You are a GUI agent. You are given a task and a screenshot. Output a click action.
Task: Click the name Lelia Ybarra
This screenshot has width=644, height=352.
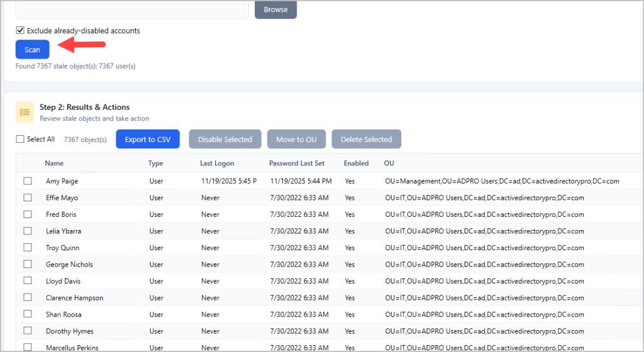[64, 231]
